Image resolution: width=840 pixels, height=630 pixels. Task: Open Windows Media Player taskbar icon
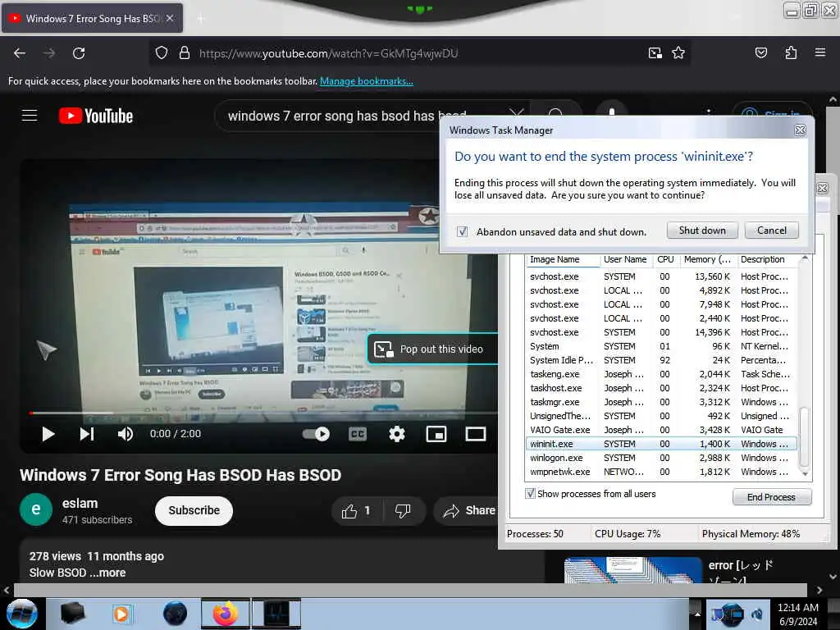tap(121, 614)
